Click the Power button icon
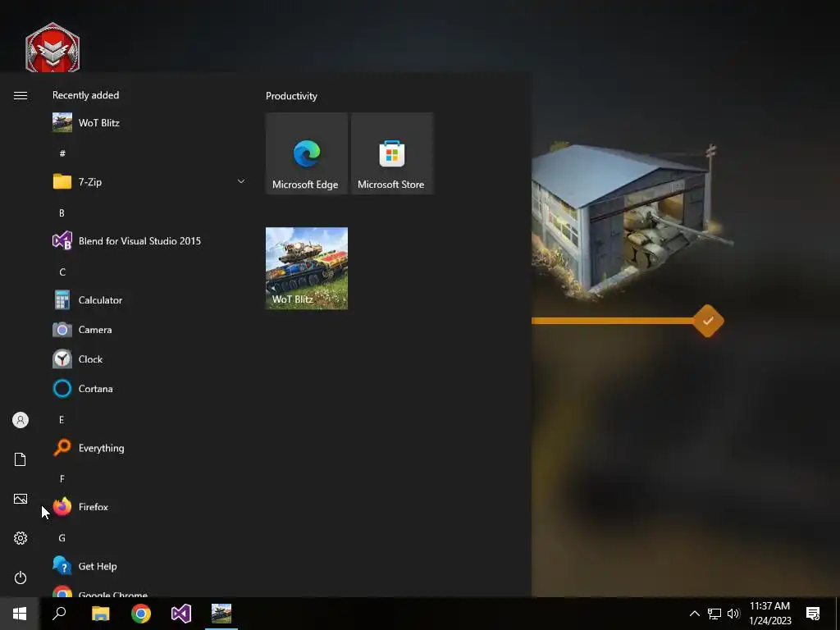840x630 pixels. [21, 577]
